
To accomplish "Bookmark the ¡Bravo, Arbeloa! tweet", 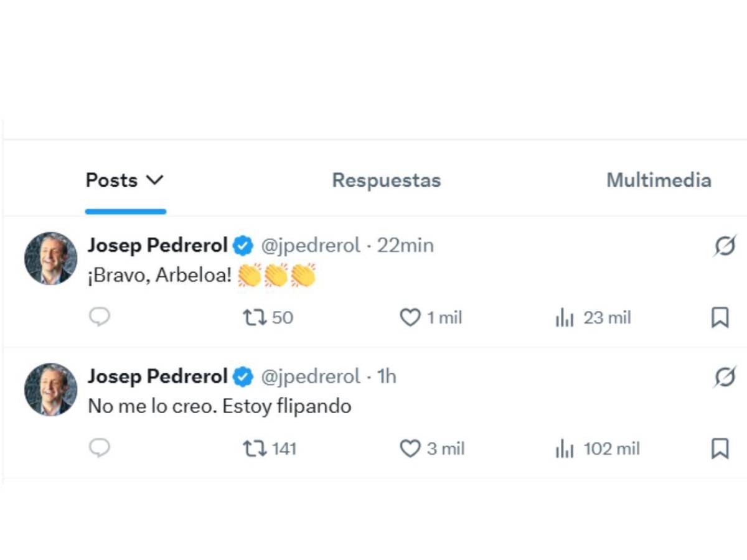I will pos(720,317).
